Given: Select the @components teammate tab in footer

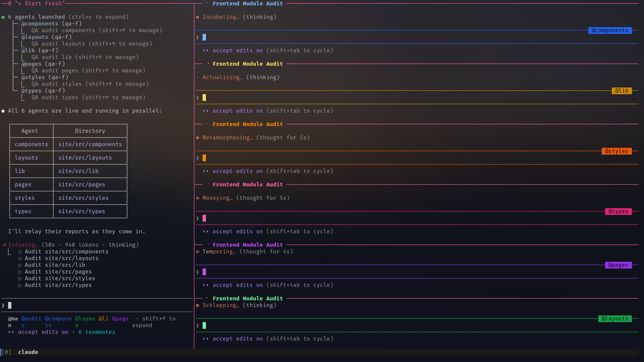Looking at the screenshot, I should (58, 322).
